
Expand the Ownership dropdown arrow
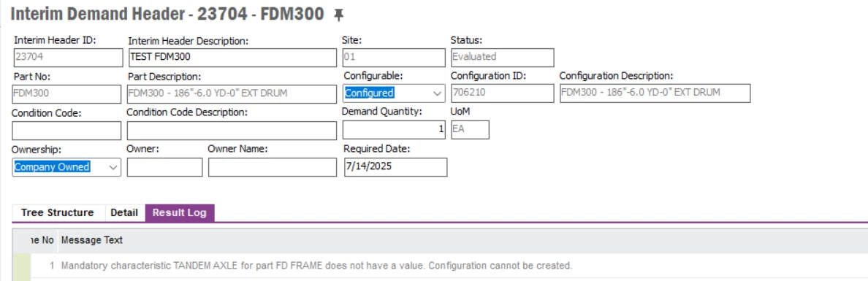click(x=113, y=167)
